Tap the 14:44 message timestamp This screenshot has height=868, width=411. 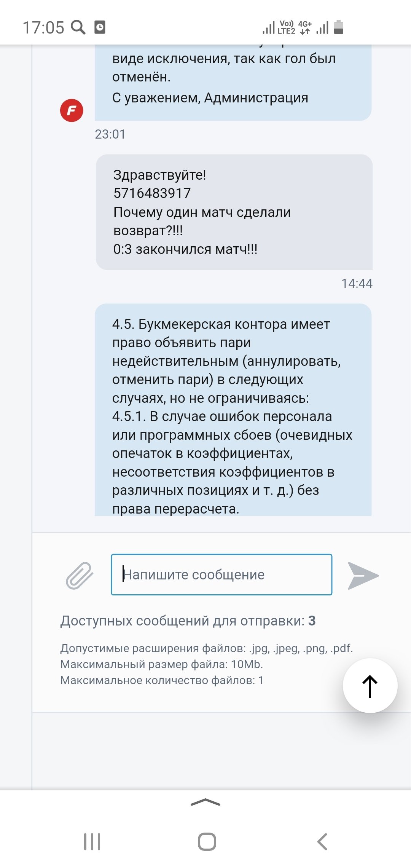coord(357,283)
